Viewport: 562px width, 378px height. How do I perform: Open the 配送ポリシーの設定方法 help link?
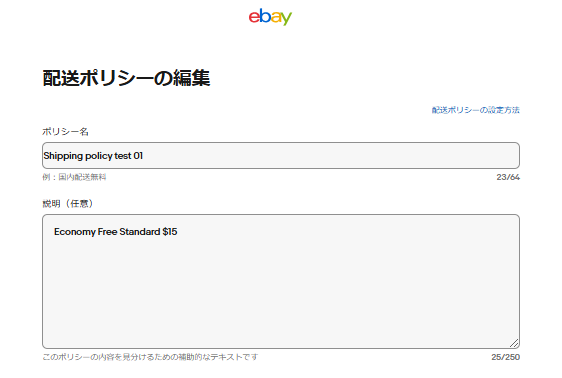pyautogui.click(x=475, y=110)
